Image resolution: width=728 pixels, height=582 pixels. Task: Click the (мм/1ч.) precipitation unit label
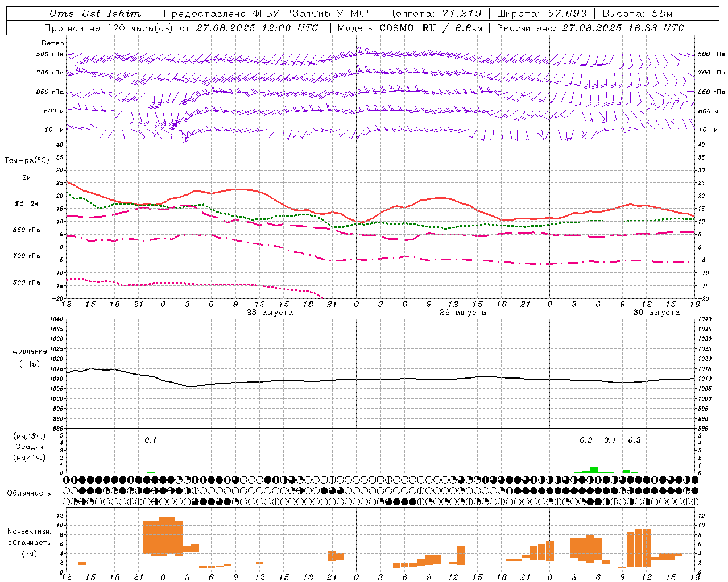(x=30, y=458)
